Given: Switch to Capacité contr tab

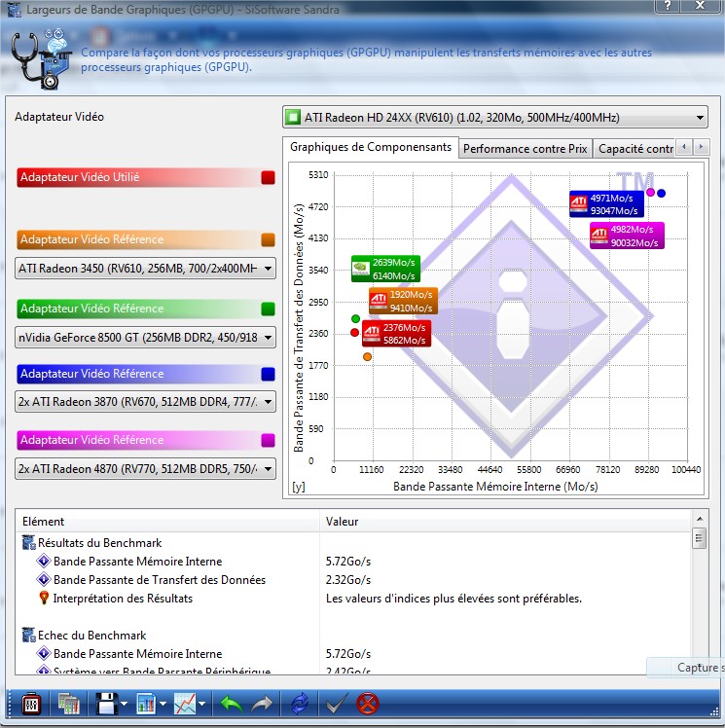Looking at the screenshot, I should click(634, 149).
